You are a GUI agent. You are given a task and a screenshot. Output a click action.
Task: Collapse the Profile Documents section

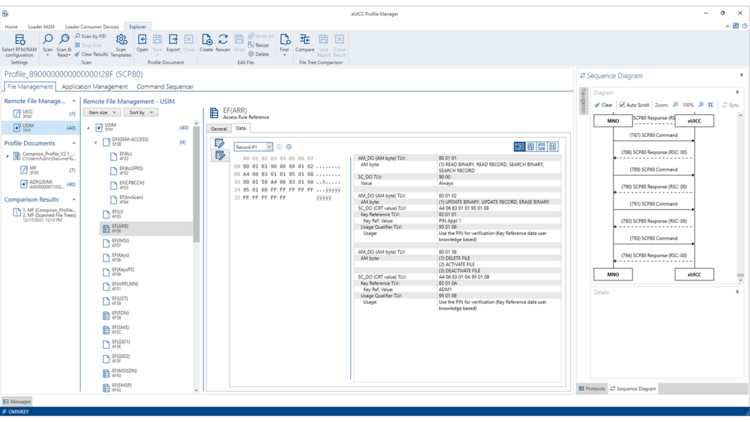point(74,143)
